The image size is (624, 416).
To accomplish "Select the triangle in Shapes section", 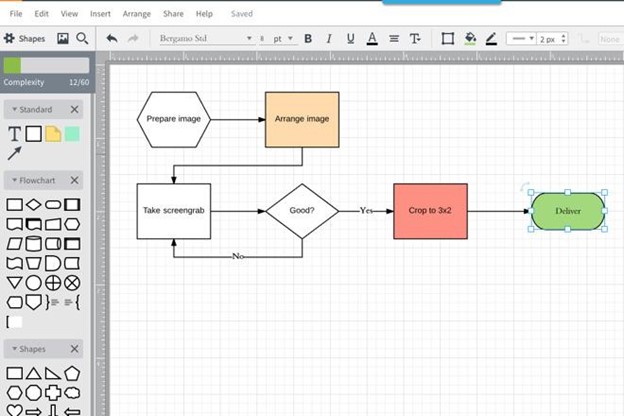I will click(33, 373).
